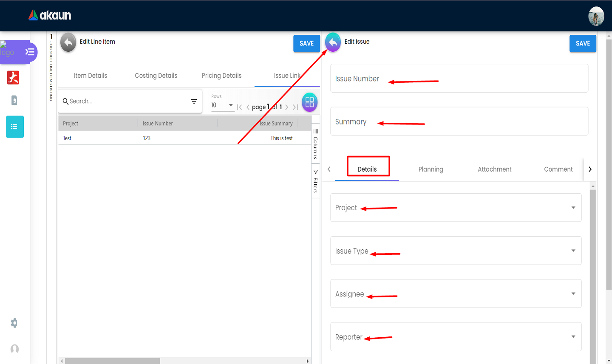Change the Rows per page dropdown
The width and height of the screenshot is (612, 364).
tap(222, 105)
